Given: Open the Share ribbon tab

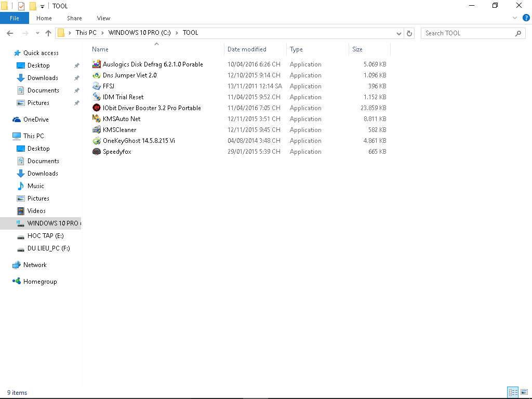Looking at the screenshot, I should (74, 18).
